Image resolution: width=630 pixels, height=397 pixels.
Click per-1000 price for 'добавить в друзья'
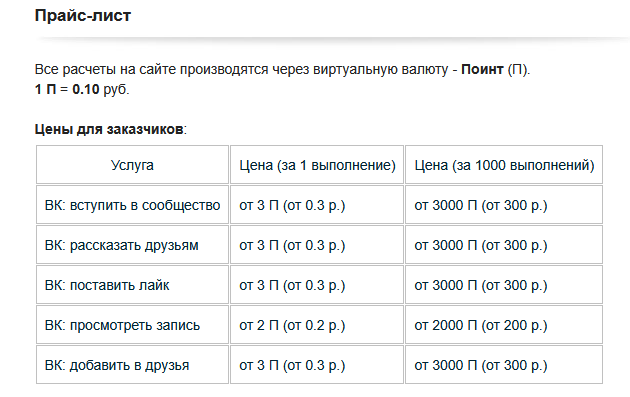[504, 364]
